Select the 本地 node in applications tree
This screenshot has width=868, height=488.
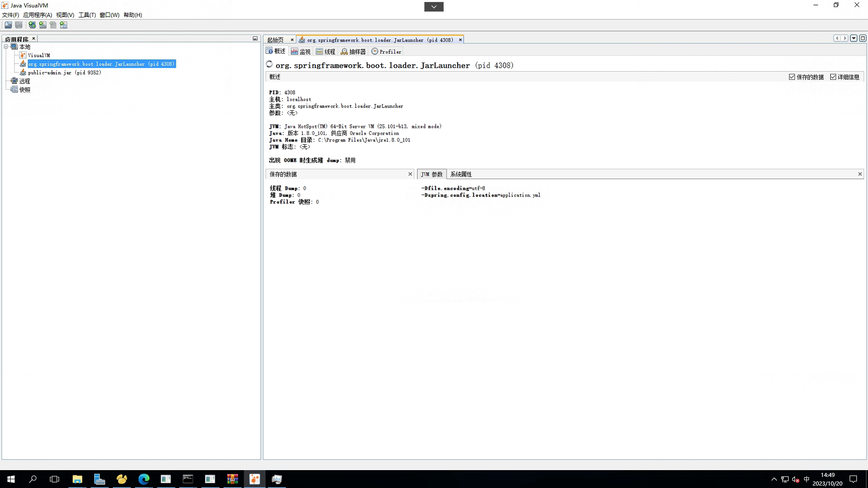[x=25, y=47]
